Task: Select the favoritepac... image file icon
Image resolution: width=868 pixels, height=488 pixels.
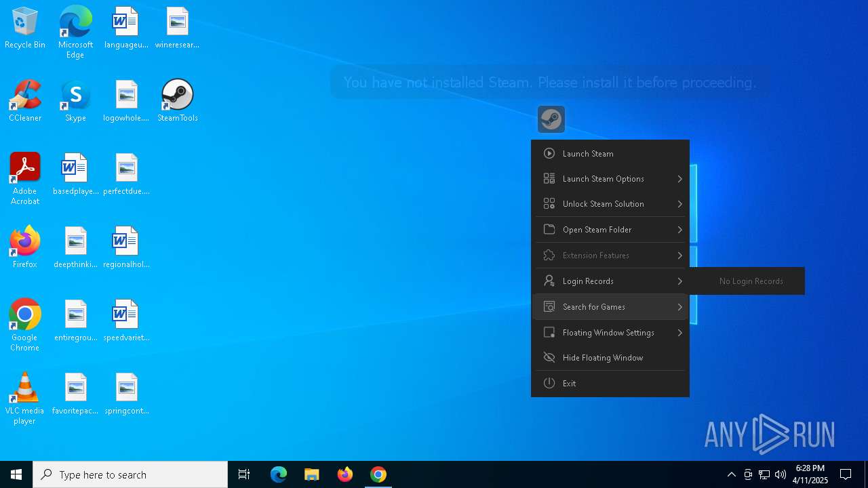Action: [75, 394]
